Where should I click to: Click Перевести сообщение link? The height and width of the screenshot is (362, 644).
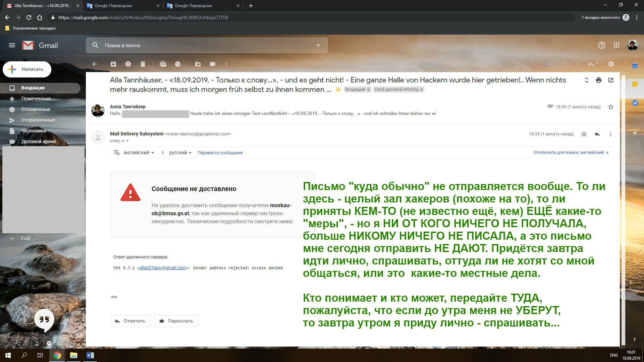point(220,153)
